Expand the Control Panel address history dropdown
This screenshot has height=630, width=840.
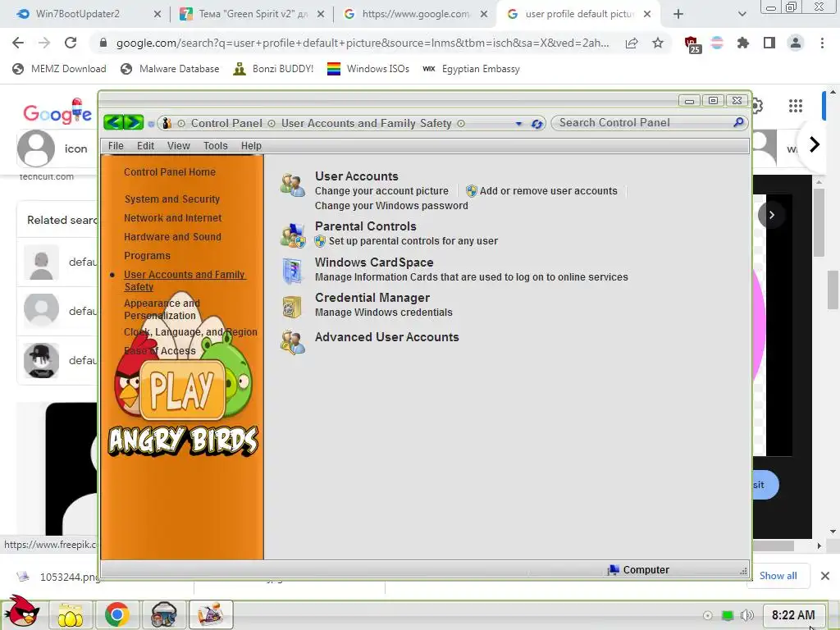[518, 124]
